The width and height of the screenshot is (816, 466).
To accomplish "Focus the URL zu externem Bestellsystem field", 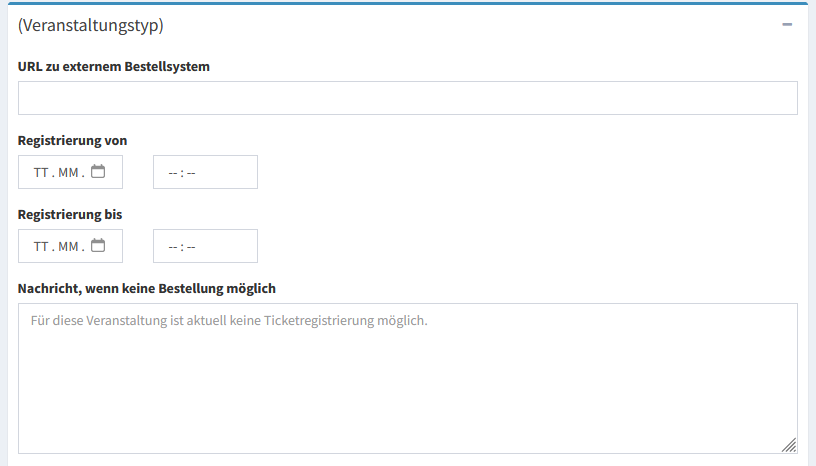I will pyautogui.click(x=407, y=98).
